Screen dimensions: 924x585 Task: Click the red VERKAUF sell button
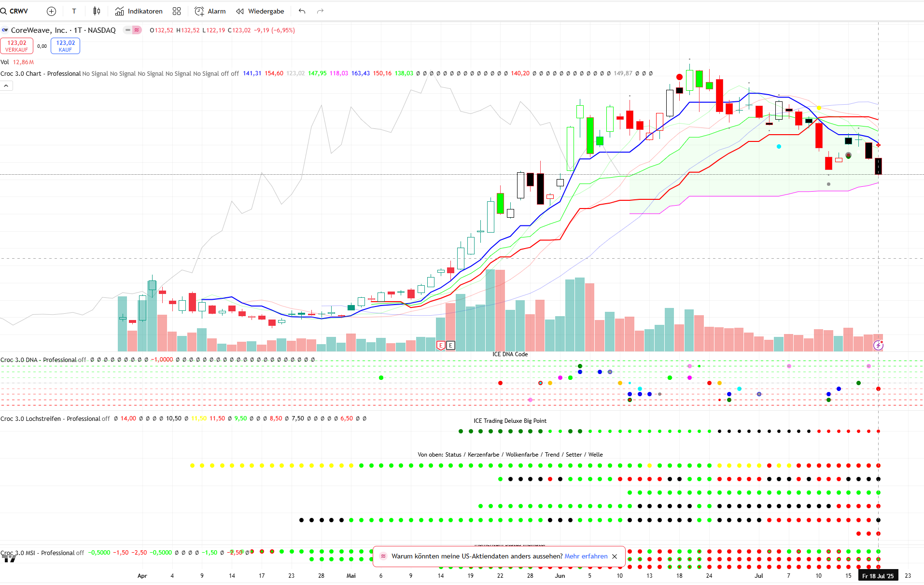tap(17, 46)
